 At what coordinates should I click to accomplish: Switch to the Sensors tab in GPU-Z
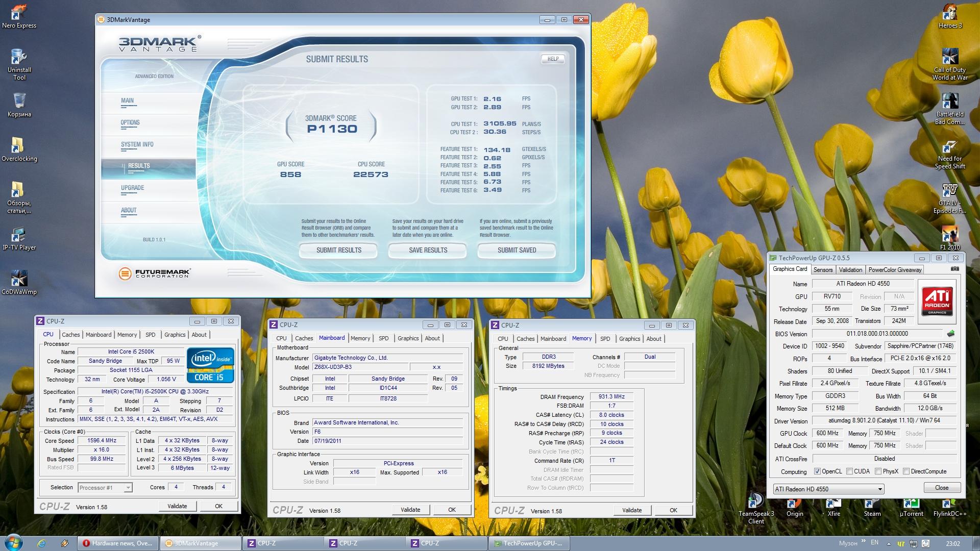(x=823, y=270)
